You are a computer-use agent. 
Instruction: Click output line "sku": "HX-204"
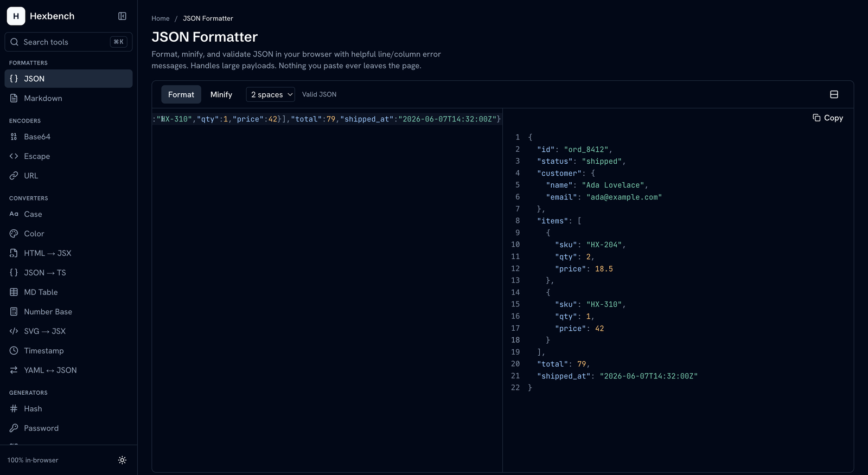[590, 245]
